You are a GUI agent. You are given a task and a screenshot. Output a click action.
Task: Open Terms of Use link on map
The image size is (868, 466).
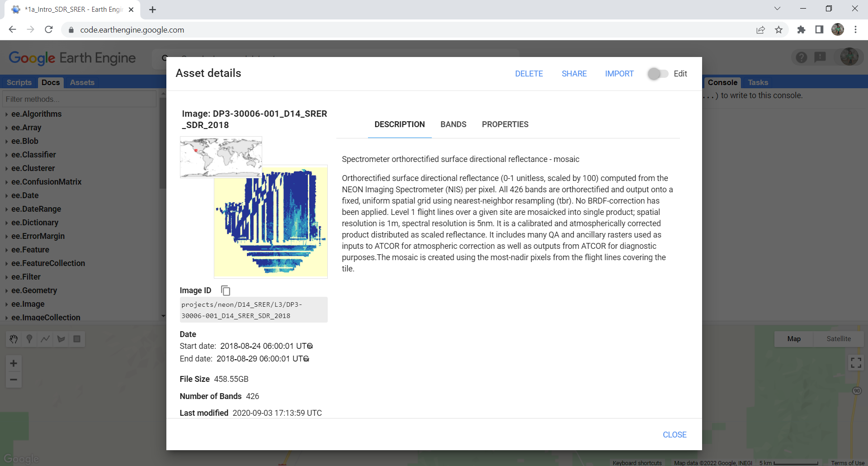point(848,463)
